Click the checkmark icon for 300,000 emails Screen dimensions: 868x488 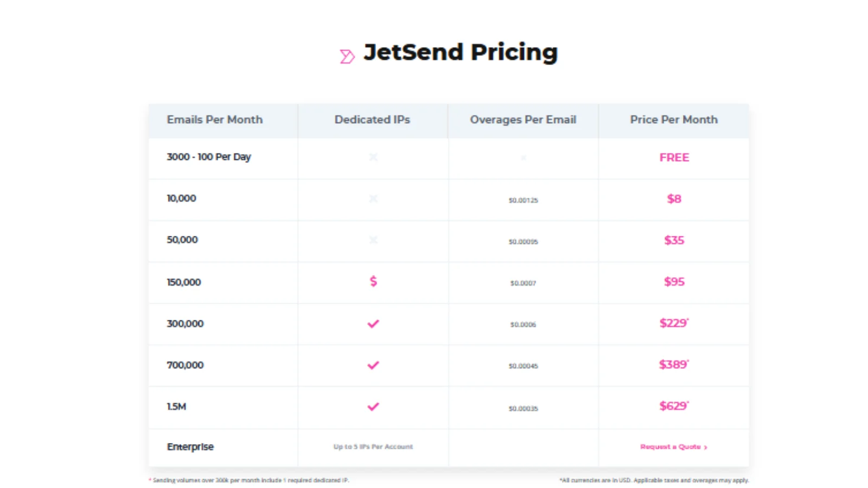coord(373,324)
